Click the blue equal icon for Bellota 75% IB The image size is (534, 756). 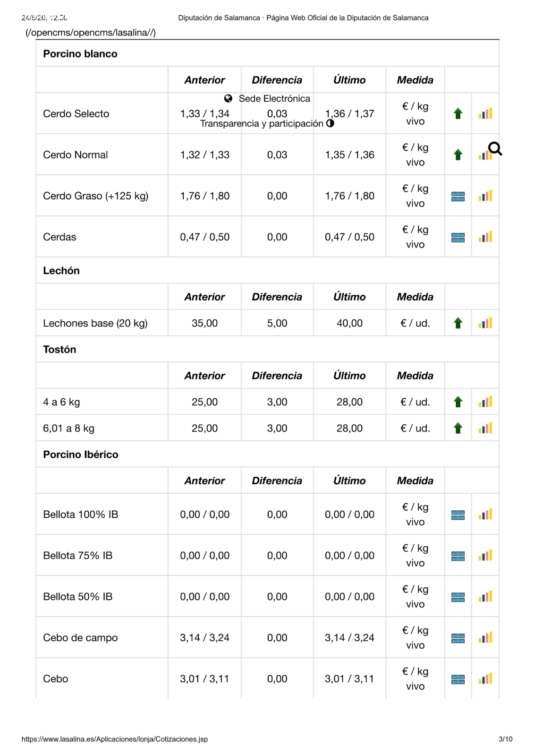click(x=458, y=556)
